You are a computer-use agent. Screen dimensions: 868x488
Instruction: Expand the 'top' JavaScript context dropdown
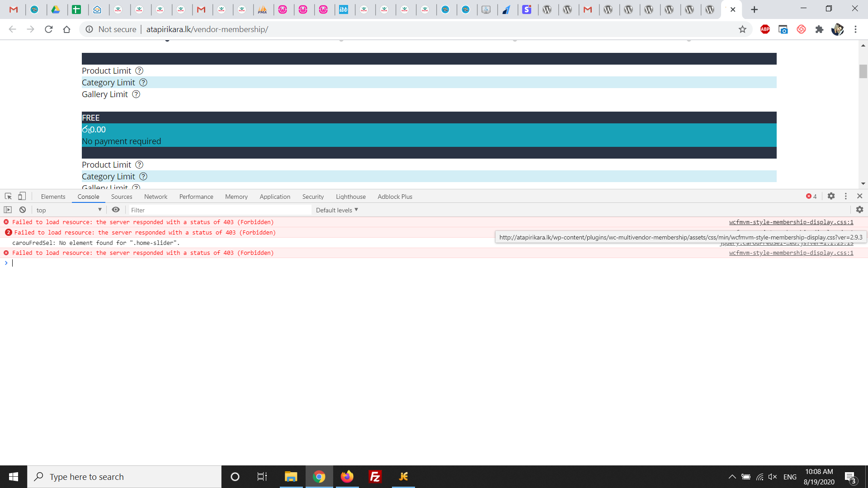69,210
